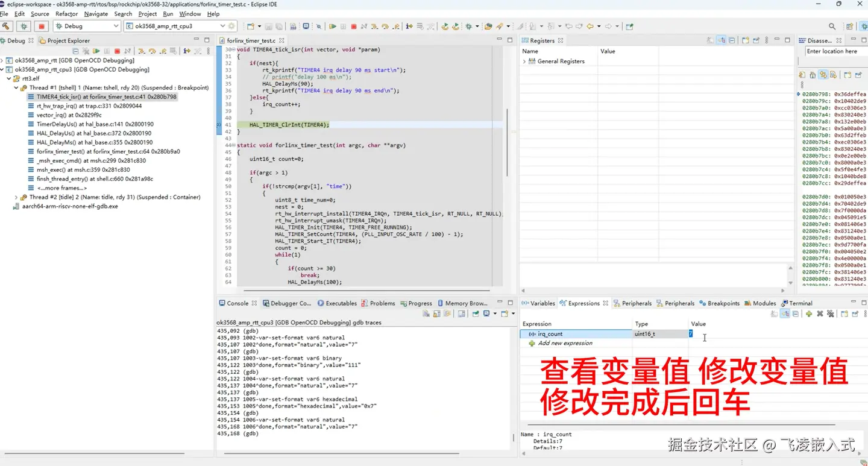Click Step Over in the Debug view toolbar
The image size is (868, 466).
pyautogui.click(x=152, y=51)
